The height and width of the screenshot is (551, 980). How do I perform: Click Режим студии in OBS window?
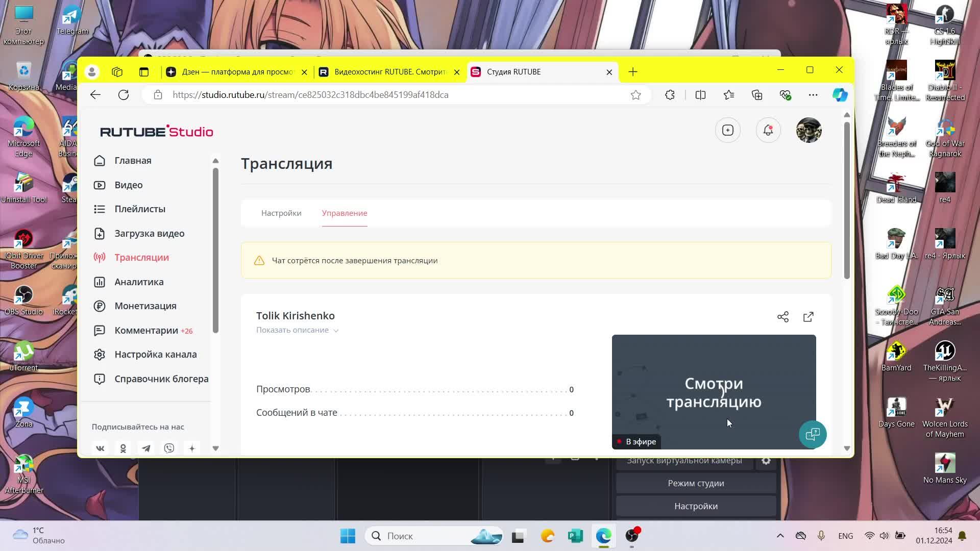696,484
